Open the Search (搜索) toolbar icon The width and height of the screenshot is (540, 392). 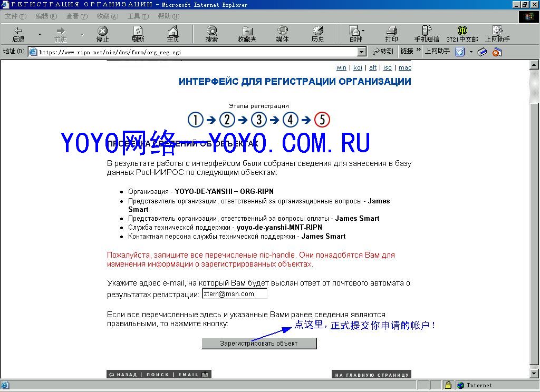211,34
